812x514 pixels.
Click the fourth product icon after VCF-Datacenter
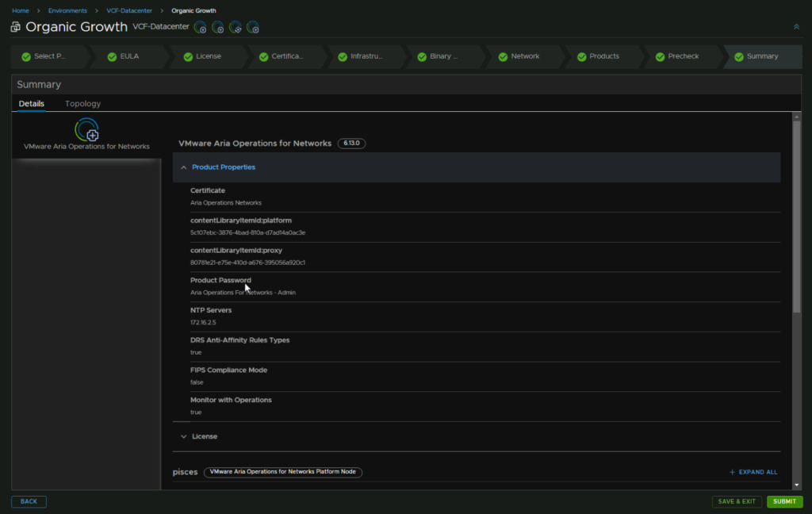pos(253,28)
